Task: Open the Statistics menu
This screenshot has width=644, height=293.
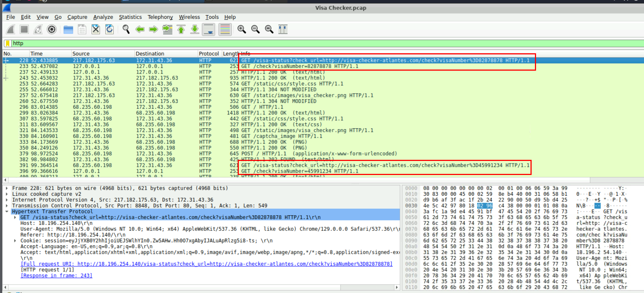Action: click(130, 17)
